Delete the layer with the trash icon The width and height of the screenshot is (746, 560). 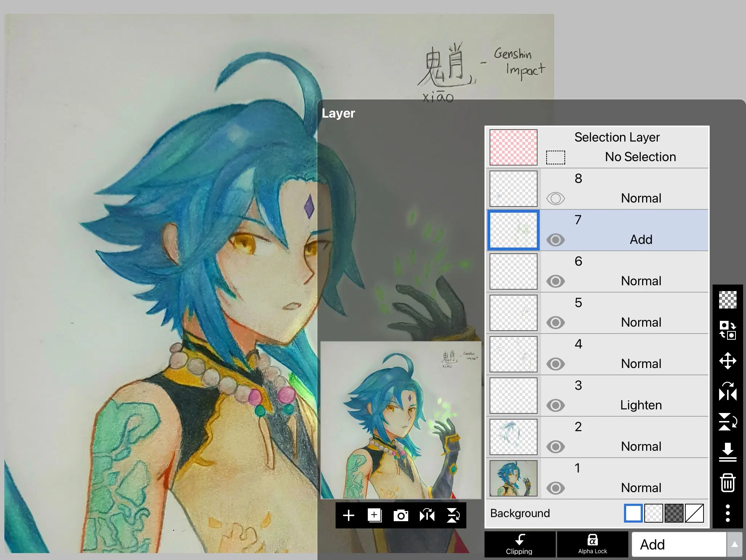pyautogui.click(x=728, y=482)
